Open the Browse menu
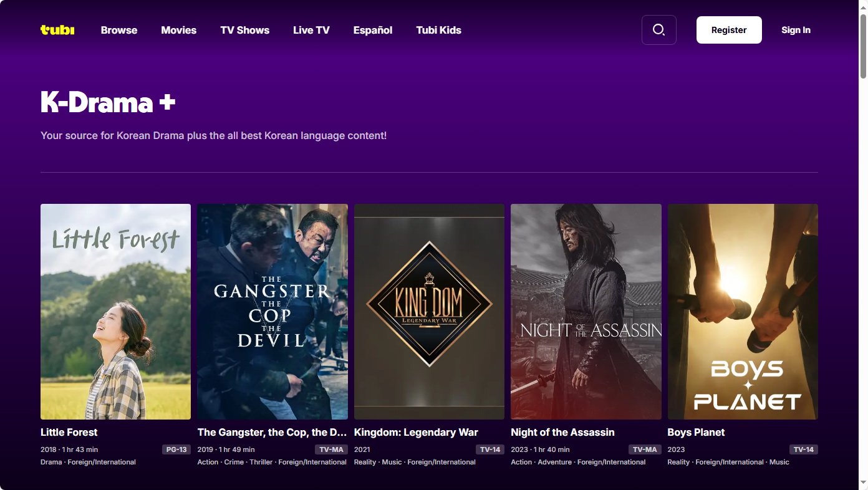Screen dimensions: 868x490 click(119, 30)
